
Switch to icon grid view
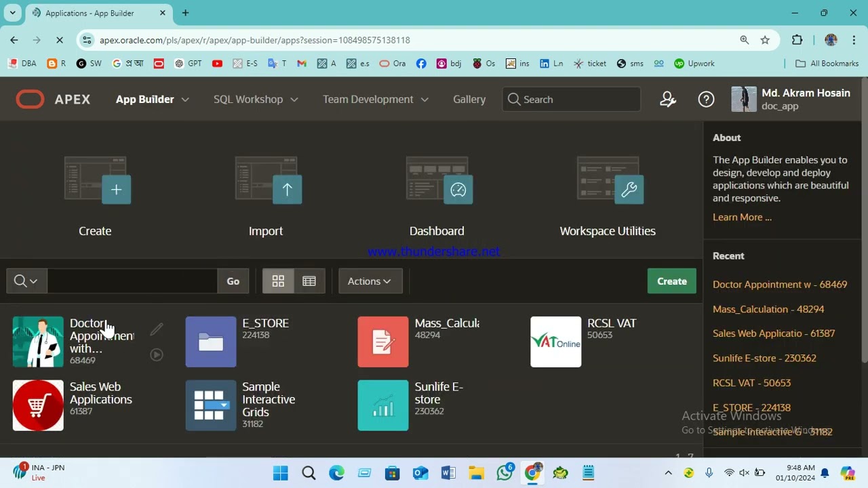[278, 281]
